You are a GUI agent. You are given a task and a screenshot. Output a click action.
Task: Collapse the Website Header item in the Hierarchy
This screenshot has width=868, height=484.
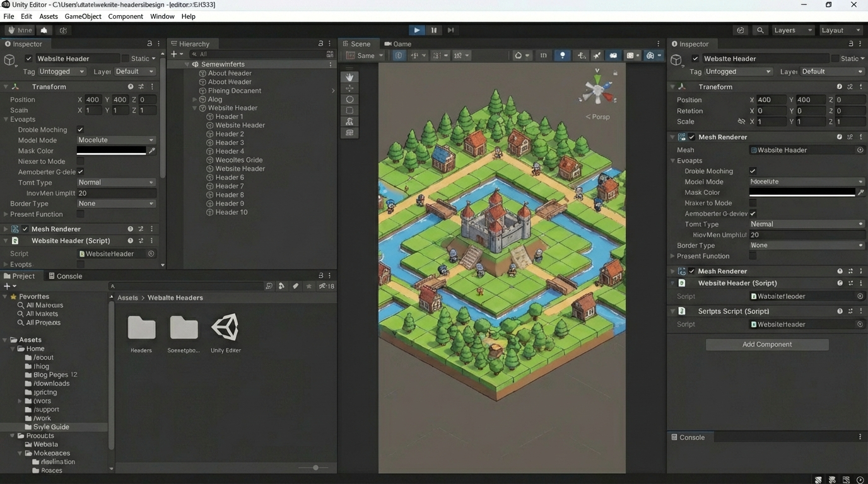[x=195, y=108]
